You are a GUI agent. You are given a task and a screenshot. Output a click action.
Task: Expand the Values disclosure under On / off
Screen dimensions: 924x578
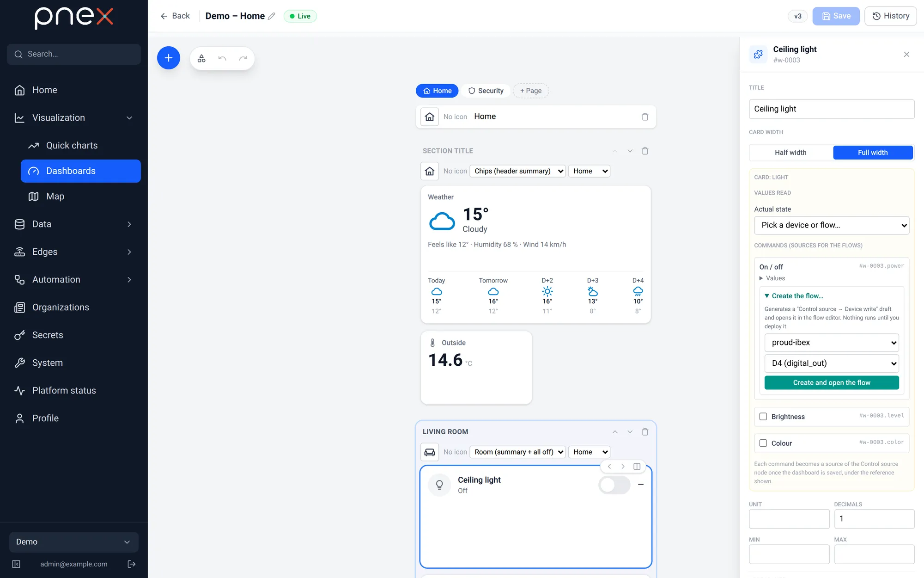(772, 278)
